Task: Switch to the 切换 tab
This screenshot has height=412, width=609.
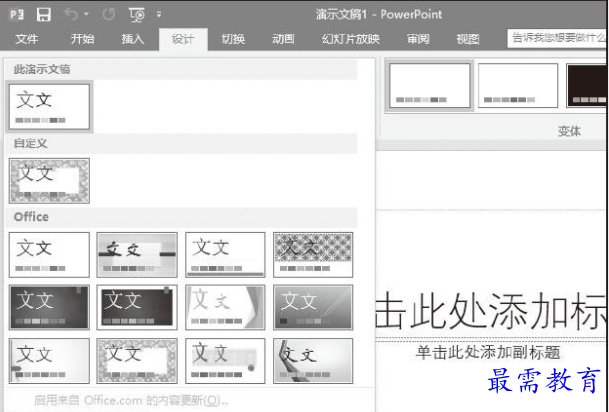Action: tap(233, 39)
